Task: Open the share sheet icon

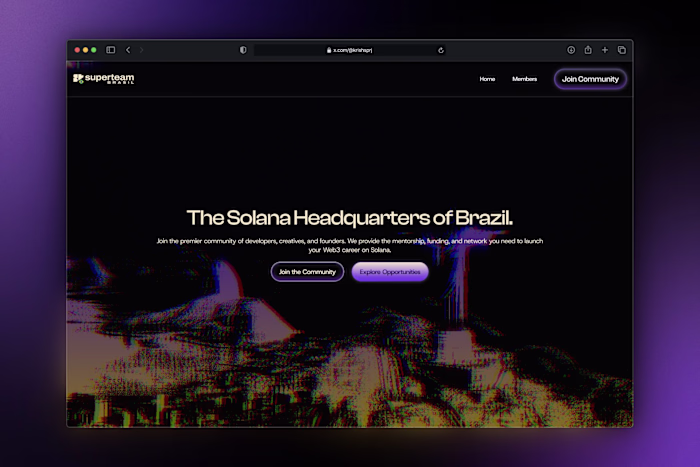Action: click(x=588, y=50)
